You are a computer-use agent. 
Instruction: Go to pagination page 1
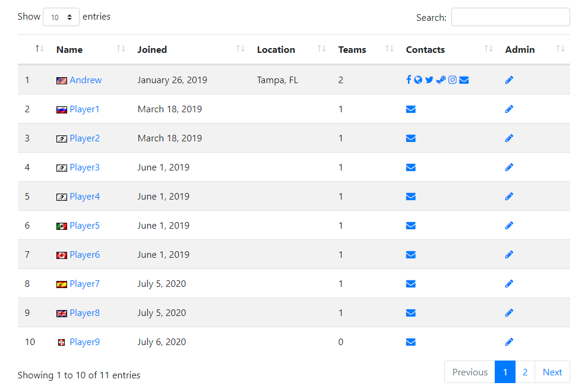click(x=505, y=372)
